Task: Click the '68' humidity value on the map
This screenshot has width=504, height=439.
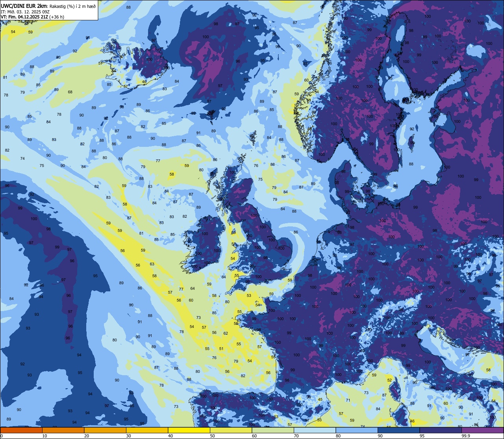Action: click(x=70, y=92)
